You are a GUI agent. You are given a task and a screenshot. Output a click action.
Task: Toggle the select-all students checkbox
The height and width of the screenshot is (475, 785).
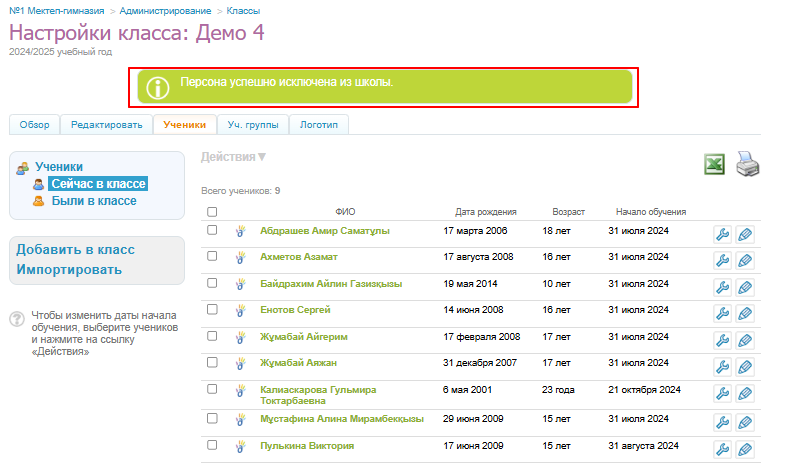(x=212, y=212)
